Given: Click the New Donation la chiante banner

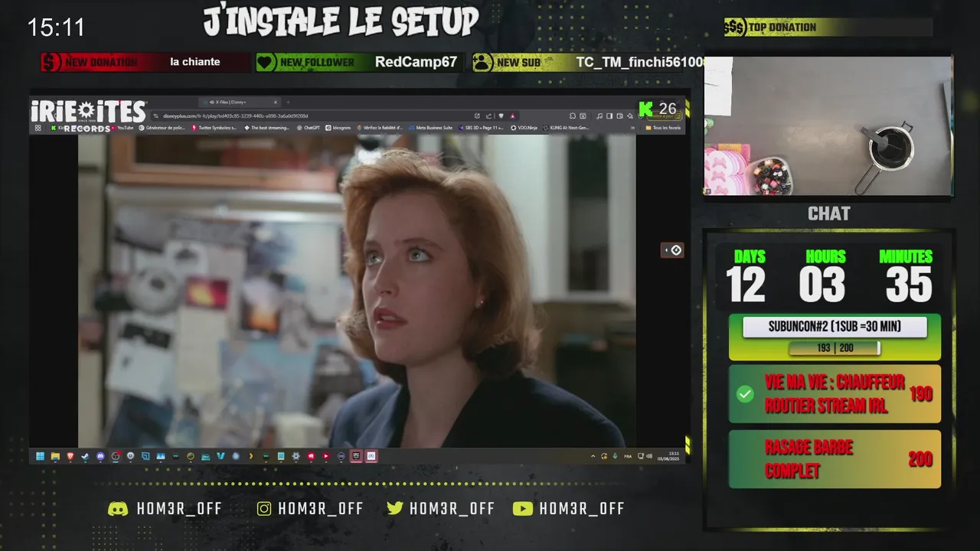Looking at the screenshot, I should (145, 62).
